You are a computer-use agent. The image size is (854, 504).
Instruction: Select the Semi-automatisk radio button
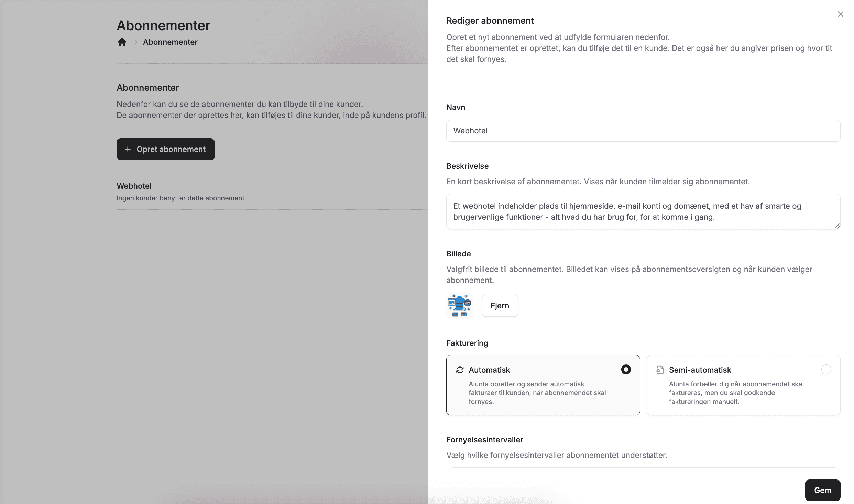tap(826, 370)
